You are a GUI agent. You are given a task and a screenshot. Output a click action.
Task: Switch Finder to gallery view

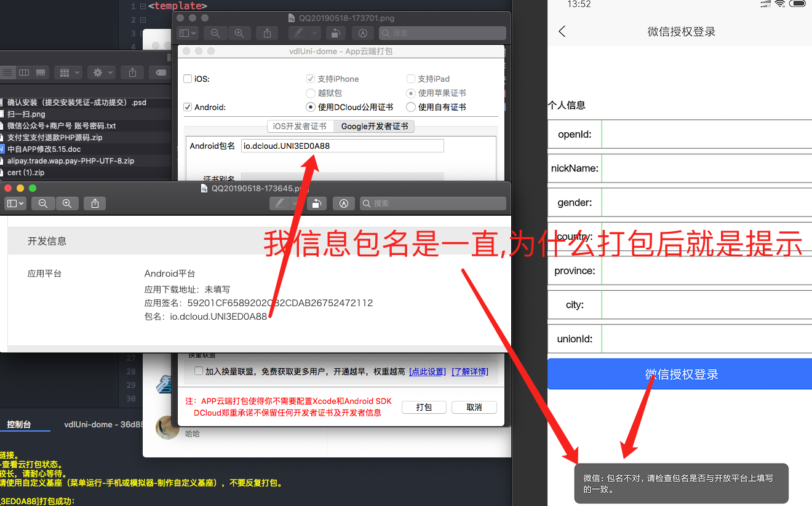tap(41, 73)
